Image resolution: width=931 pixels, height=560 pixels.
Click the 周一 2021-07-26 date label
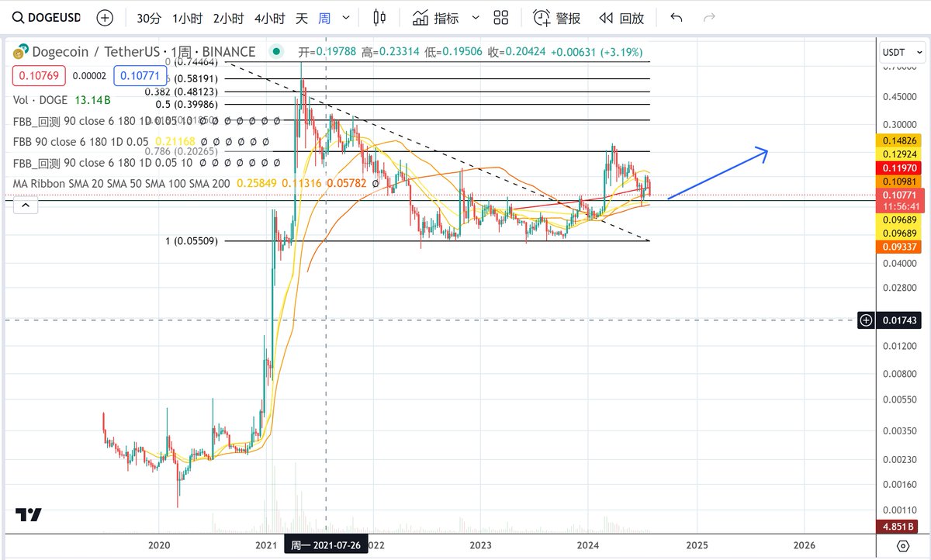tap(325, 544)
